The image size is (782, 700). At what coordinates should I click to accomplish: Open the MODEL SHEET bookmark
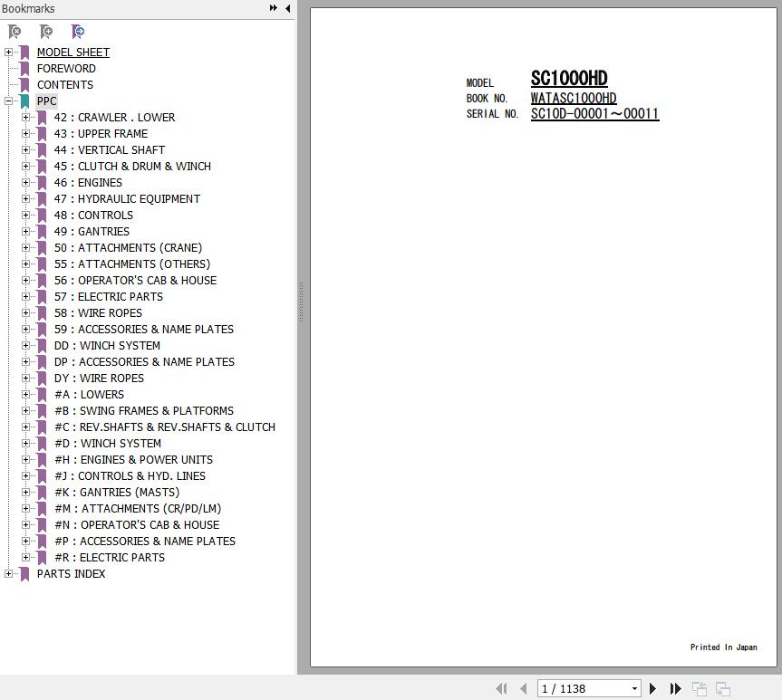pyautogui.click(x=73, y=53)
